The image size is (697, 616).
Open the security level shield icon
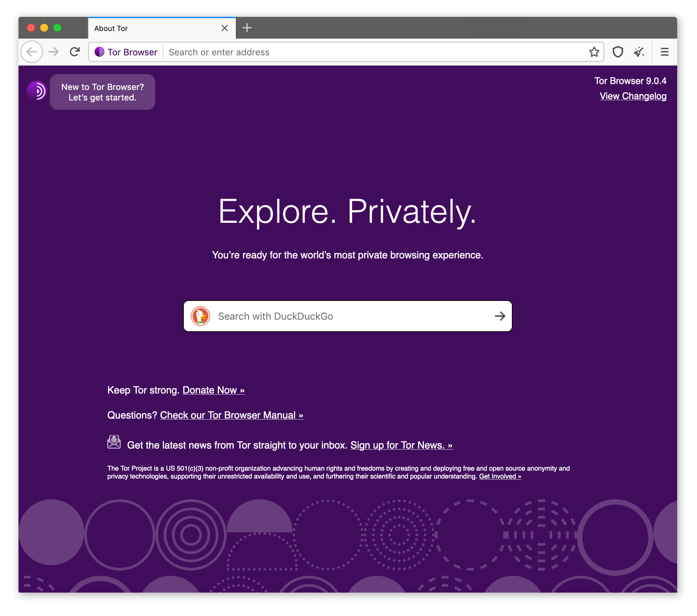point(618,52)
